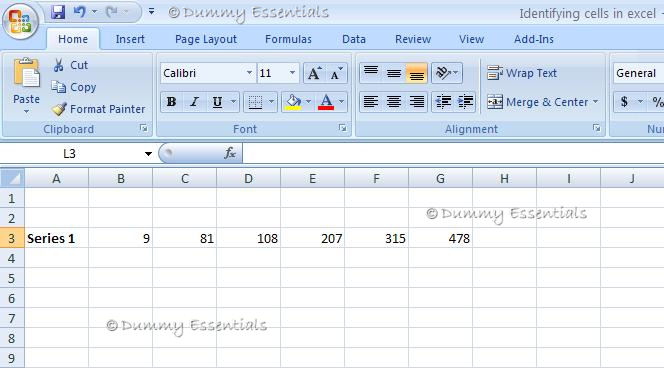Viewport: 664px width, 368px height.
Task: Set Top Align vertical alignment
Action: tap(371, 73)
